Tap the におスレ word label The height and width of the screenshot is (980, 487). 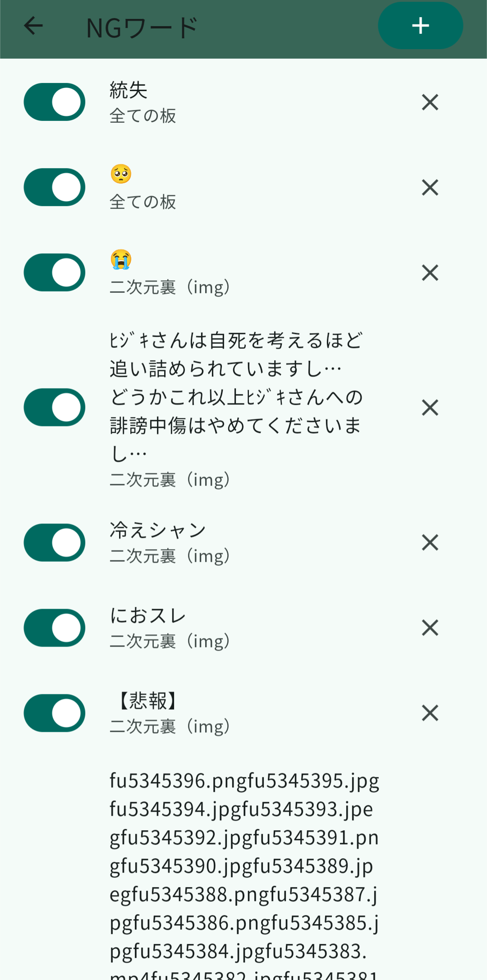148,616
